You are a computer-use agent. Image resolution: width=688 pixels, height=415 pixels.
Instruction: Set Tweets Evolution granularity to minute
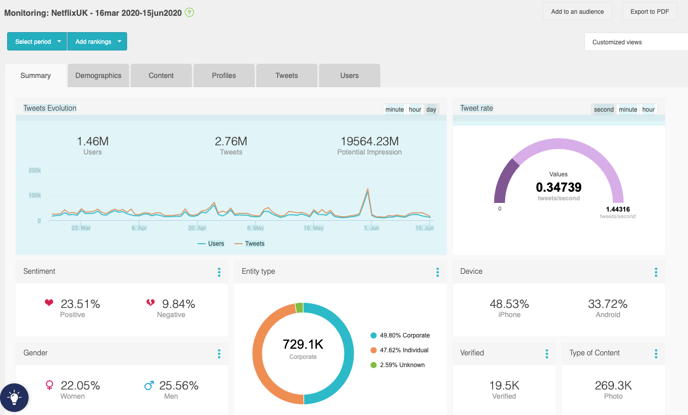[394, 109]
